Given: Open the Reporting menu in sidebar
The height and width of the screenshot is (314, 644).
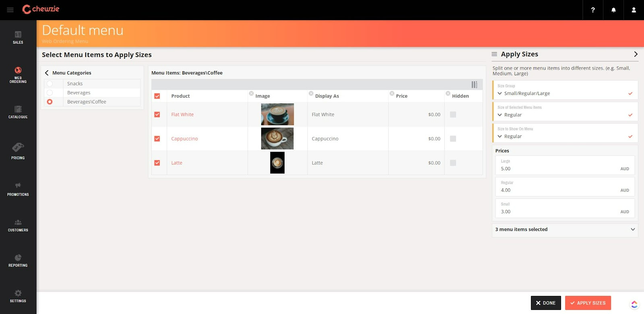Looking at the screenshot, I should coord(18,260).
